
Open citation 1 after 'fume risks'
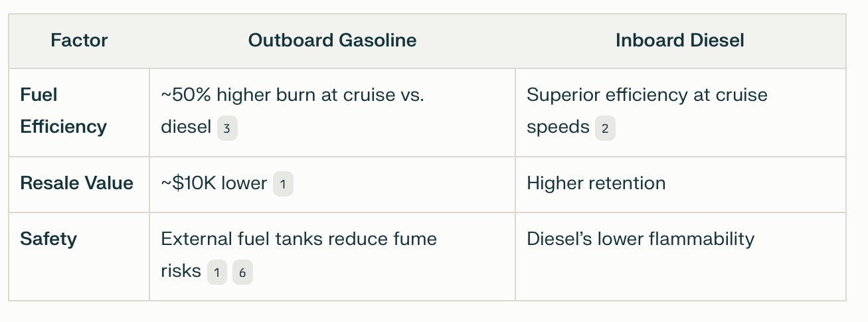click(x=217, y=272)
